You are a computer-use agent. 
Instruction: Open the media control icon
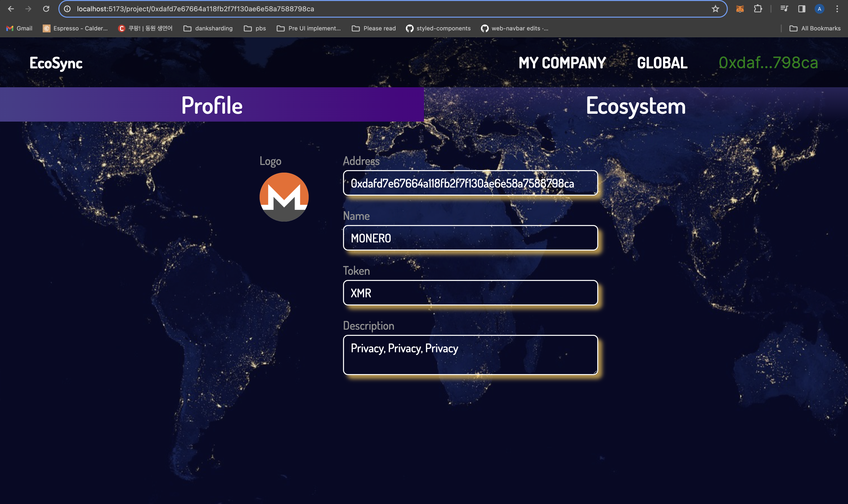[784, 9]
